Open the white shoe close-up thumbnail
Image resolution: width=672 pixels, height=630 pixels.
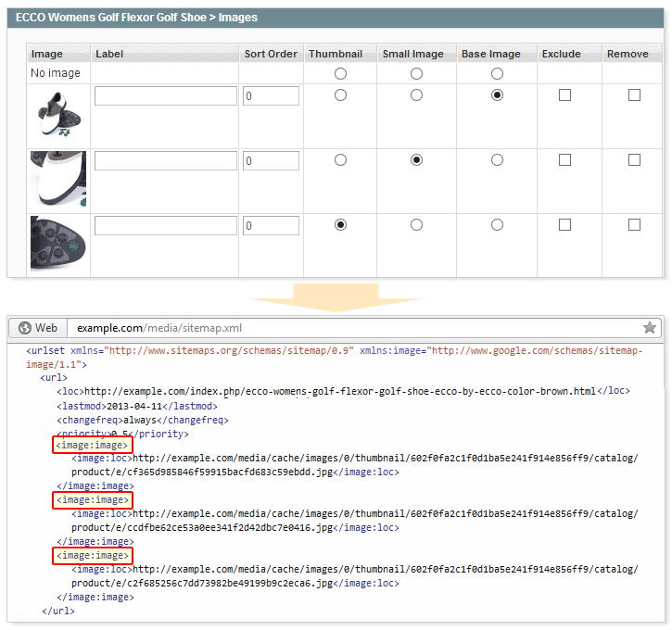click(57, 180)
